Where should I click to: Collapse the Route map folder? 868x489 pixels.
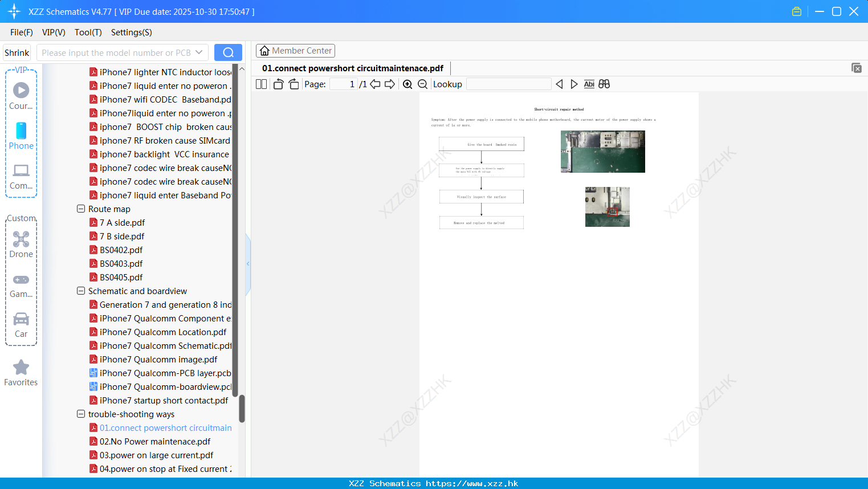pyautogui.click(x=81, y=209)
